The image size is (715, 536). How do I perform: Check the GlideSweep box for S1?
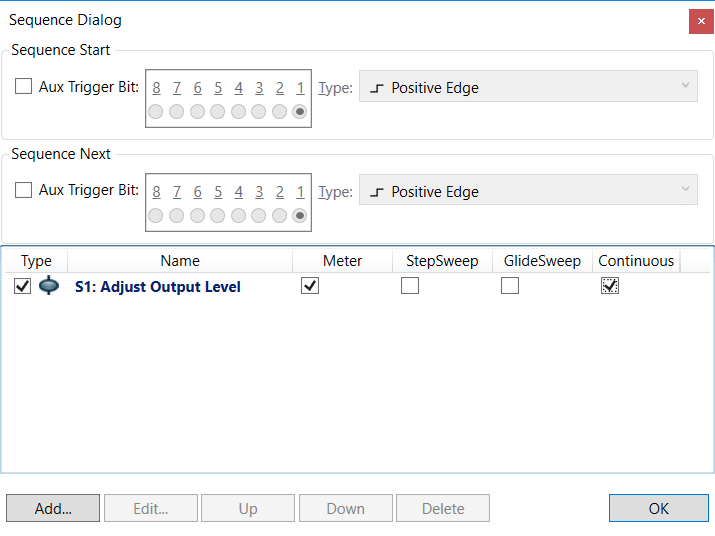click(510, 286)
